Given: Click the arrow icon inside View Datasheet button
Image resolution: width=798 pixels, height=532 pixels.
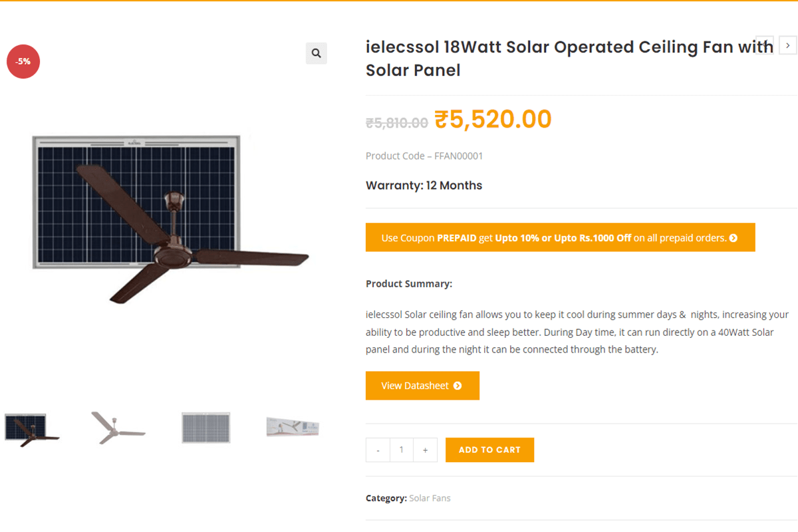Looking at the screenshot, I should [458, 386].
